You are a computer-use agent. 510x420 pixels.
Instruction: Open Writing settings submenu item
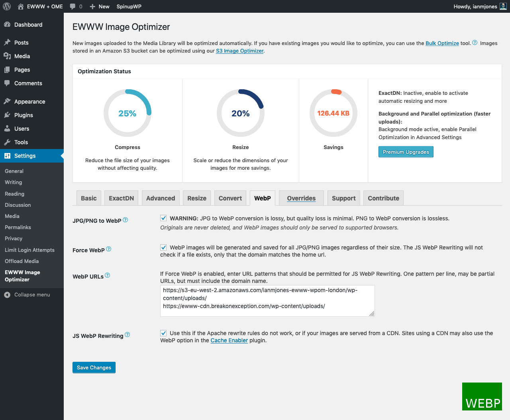click(x=14, y=182)
